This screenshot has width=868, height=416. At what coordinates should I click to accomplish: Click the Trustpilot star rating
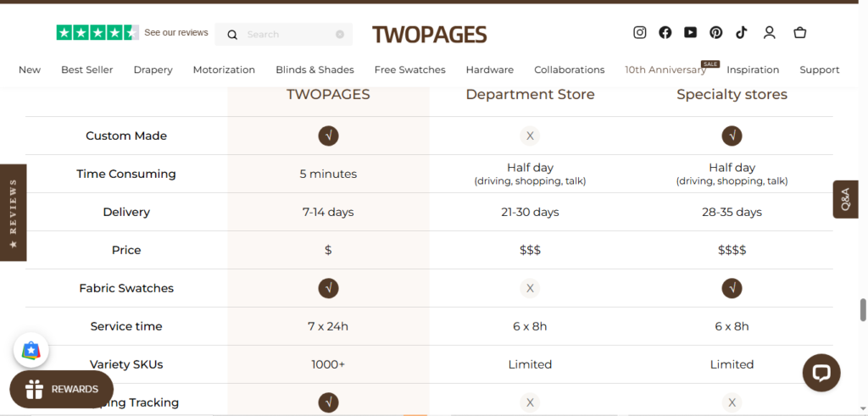click(97, 33)
